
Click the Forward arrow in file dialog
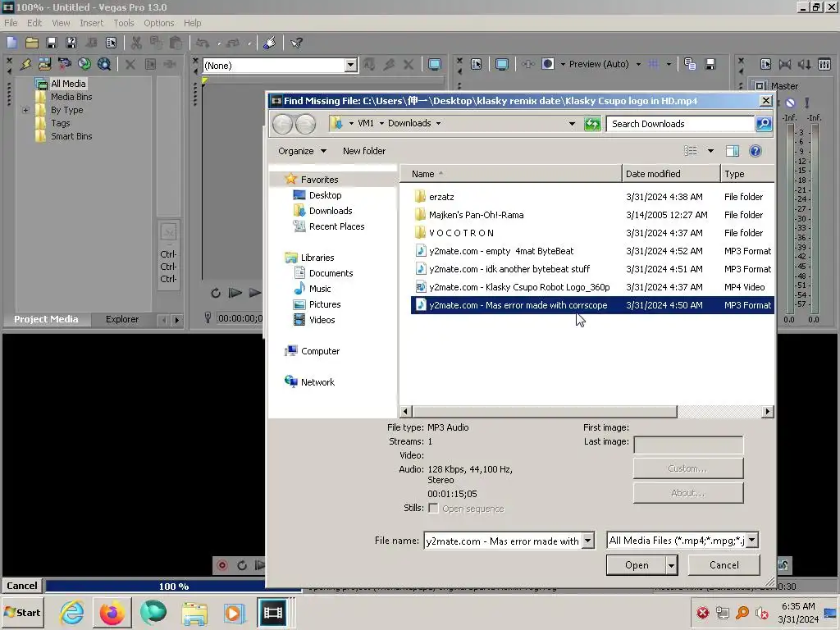tap(305, 124)
